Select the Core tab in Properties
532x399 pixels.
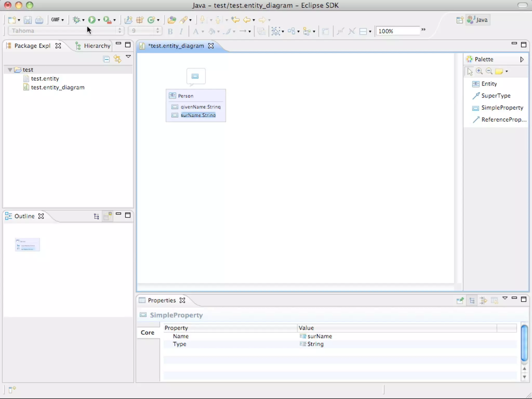click(148, 332)
